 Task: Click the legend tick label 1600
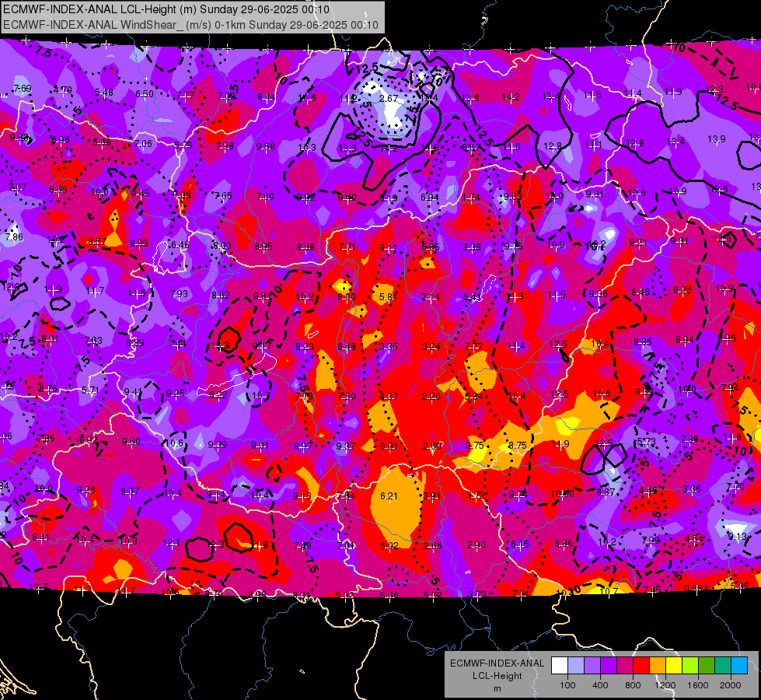[698, 685]
